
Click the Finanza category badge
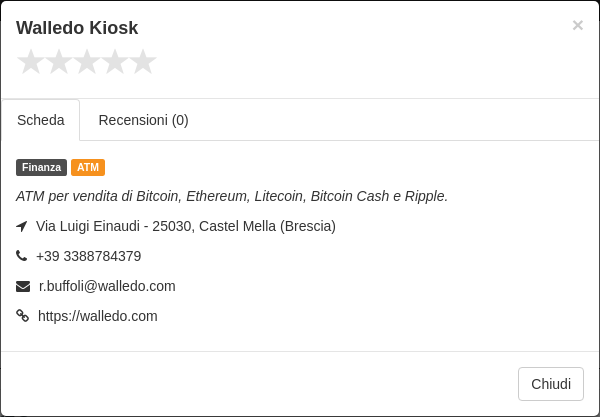41,168
